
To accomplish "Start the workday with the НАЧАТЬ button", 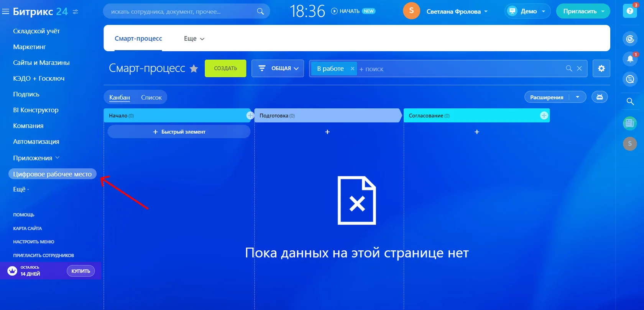I will pos(345,11).
